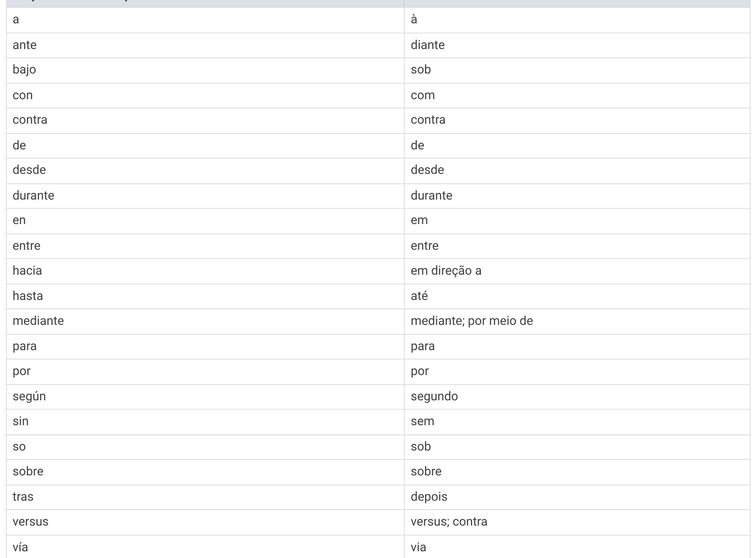Select the left-column "desde" cell

click(205, 171)
